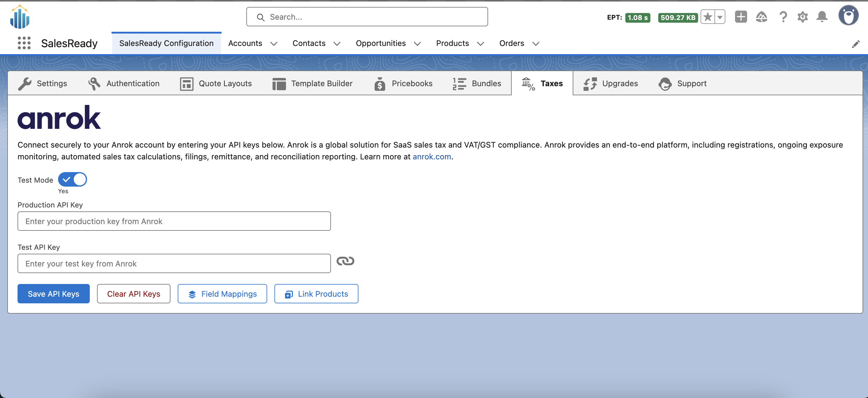Click into the Production API Key field
868x398 pixels.
pyautogui.click(x=174, y=221)
